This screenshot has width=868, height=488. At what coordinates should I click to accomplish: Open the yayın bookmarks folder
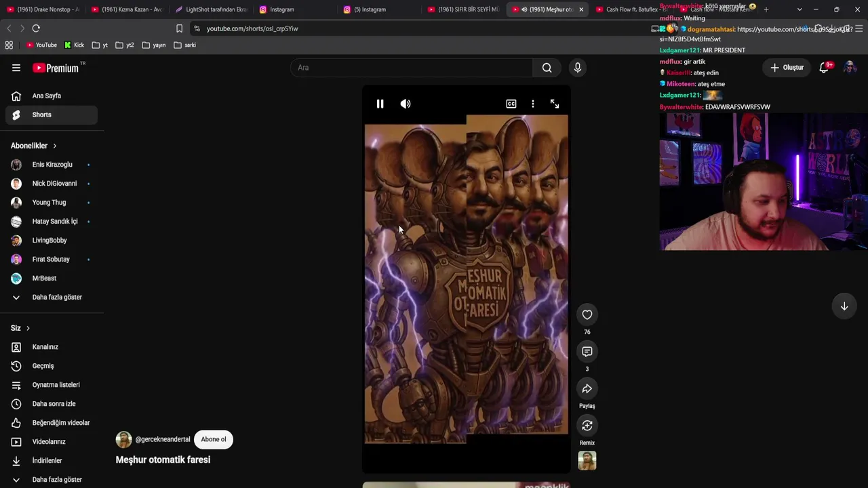pyautogui.click(x=154, y=45)
